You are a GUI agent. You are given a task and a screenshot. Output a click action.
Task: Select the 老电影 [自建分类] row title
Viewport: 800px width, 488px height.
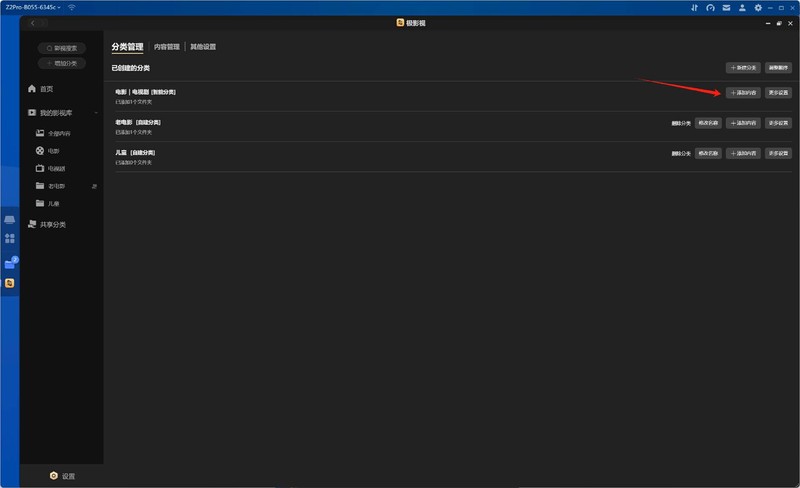click(x=138, y=123)
